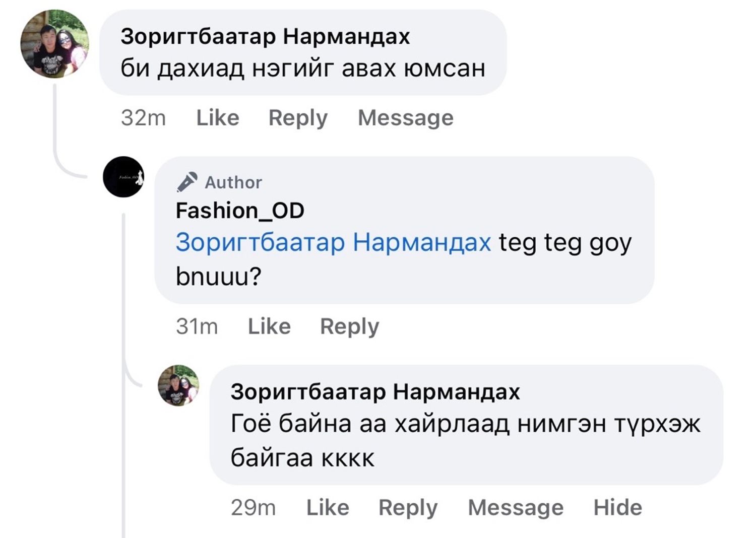Click the top comment's name Зоригтбаатар Нармандах

[265, 36]
